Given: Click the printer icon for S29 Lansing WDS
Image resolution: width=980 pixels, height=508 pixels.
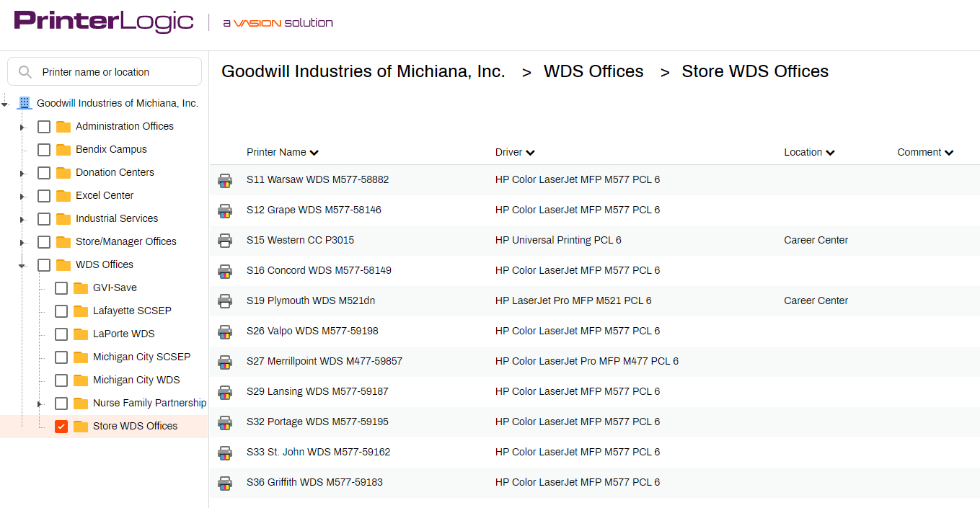Looking at the screenshot, I should point(225,392).
